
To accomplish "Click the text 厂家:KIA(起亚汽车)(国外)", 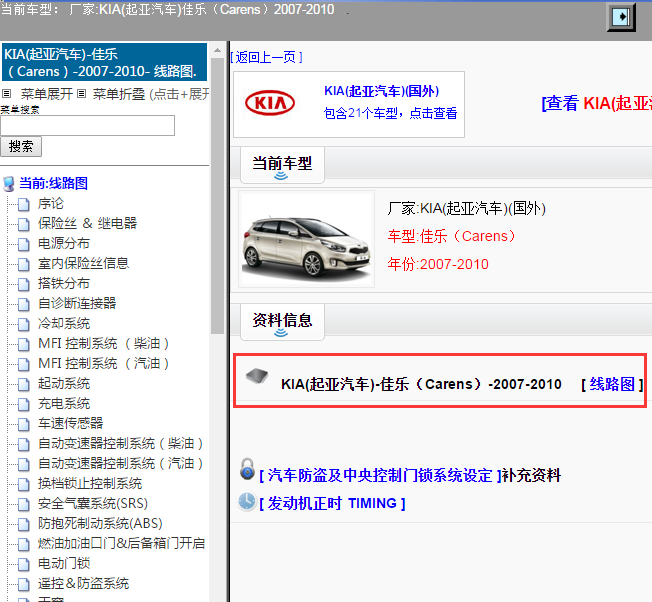I will pos(467,208).
